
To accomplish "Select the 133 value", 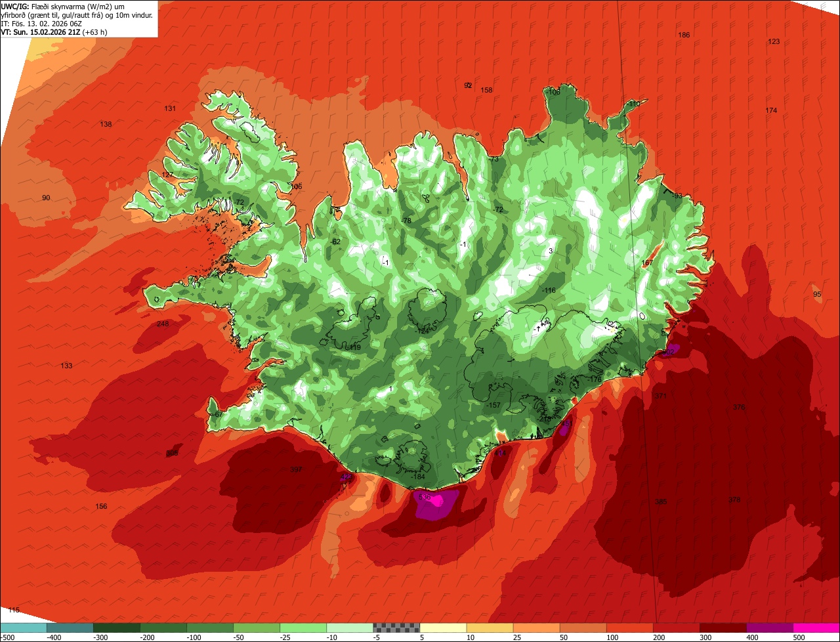I will (66, 366).
